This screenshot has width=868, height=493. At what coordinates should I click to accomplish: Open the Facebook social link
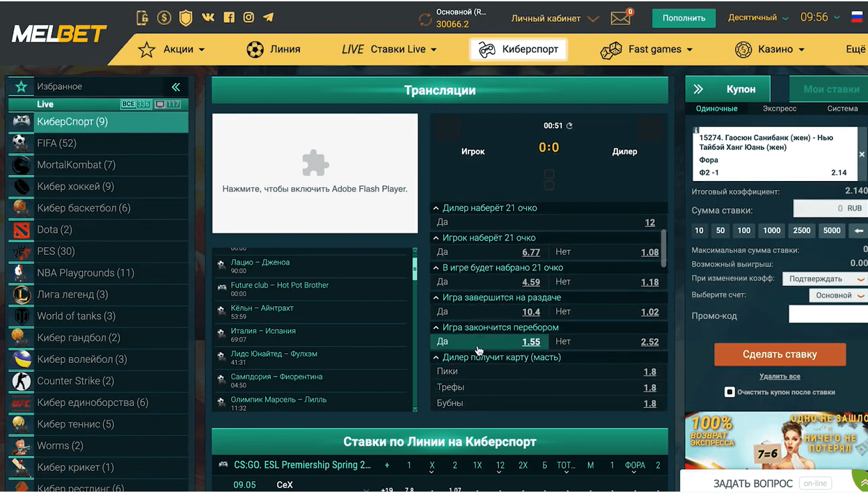click(228, 18)
